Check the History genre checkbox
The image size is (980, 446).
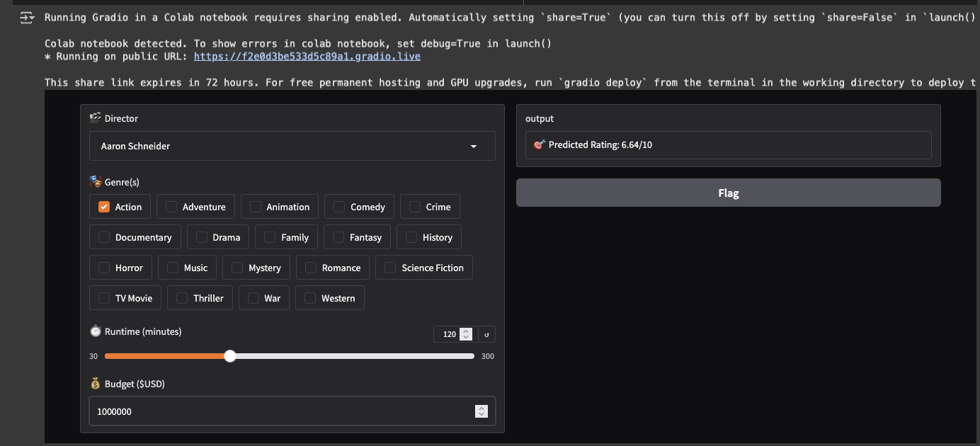[411, 237]
